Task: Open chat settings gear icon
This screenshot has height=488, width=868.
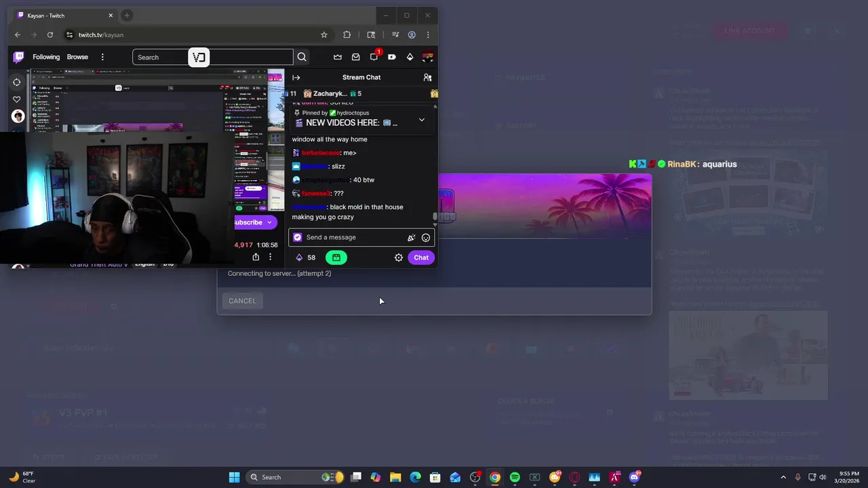Action: tap(399, 258)
